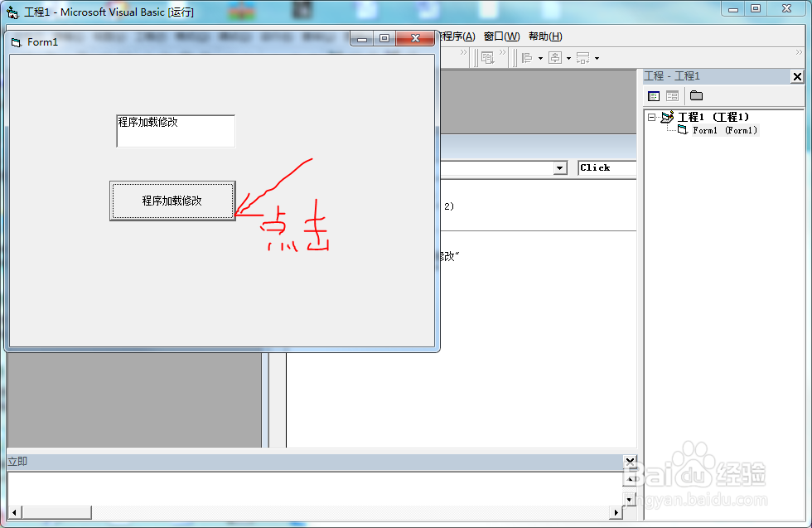Focus the text box showing 程序加载修改
812x528 pixels.
(176, 131)
